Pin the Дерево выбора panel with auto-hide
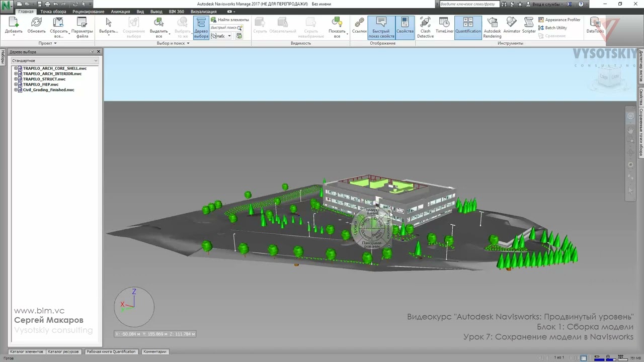644x362 pixels. pos(92,52)
